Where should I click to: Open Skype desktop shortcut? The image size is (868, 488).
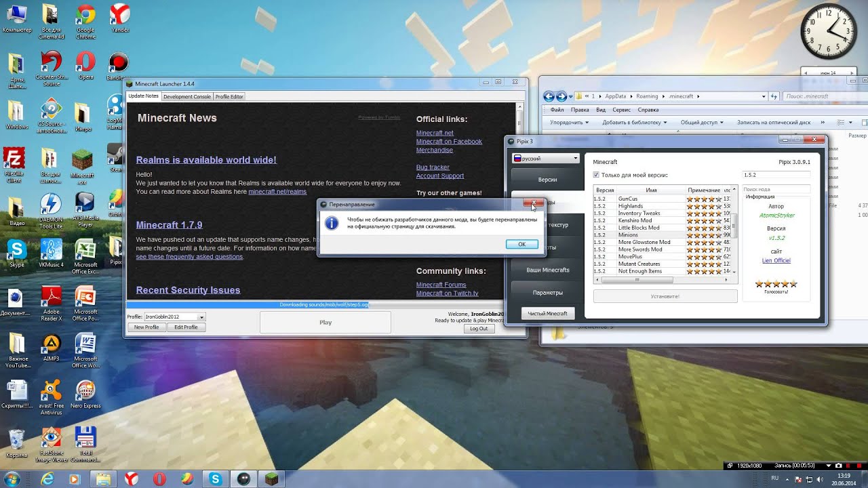[16, 253]
